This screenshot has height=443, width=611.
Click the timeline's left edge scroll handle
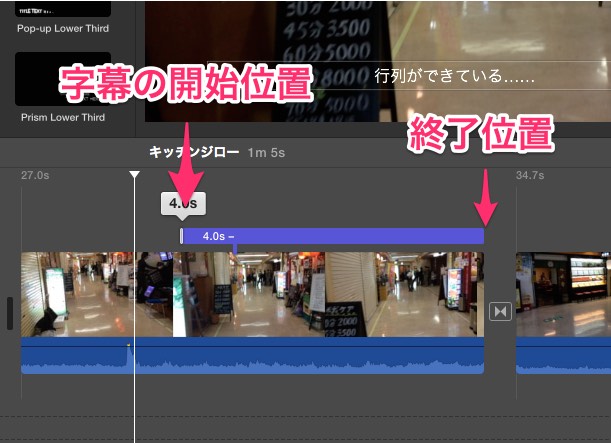[x=10, y=313]
